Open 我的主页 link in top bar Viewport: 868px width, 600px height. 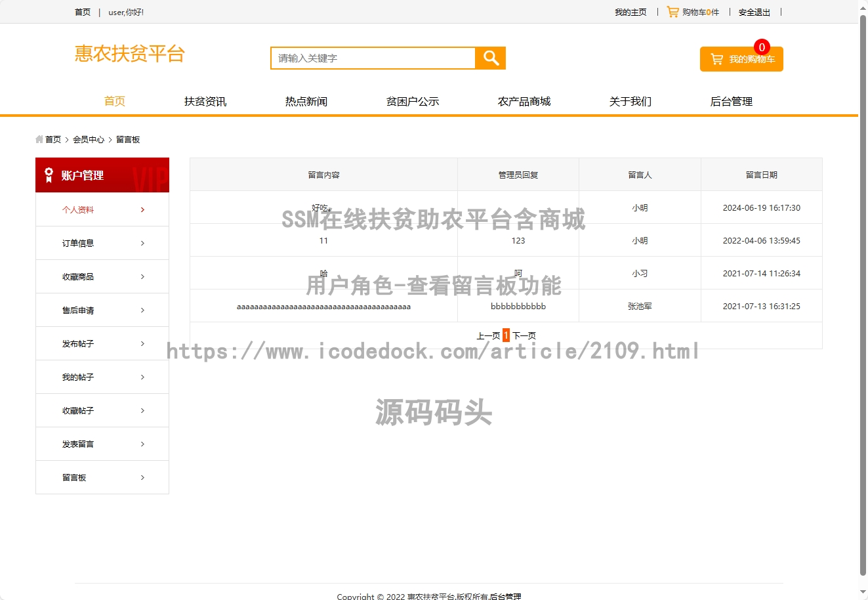630,12
